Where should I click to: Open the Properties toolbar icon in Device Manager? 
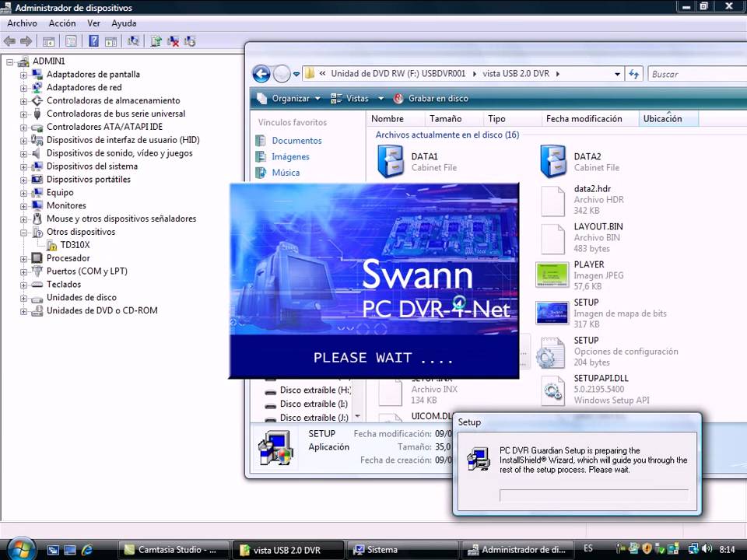point(71,41)
